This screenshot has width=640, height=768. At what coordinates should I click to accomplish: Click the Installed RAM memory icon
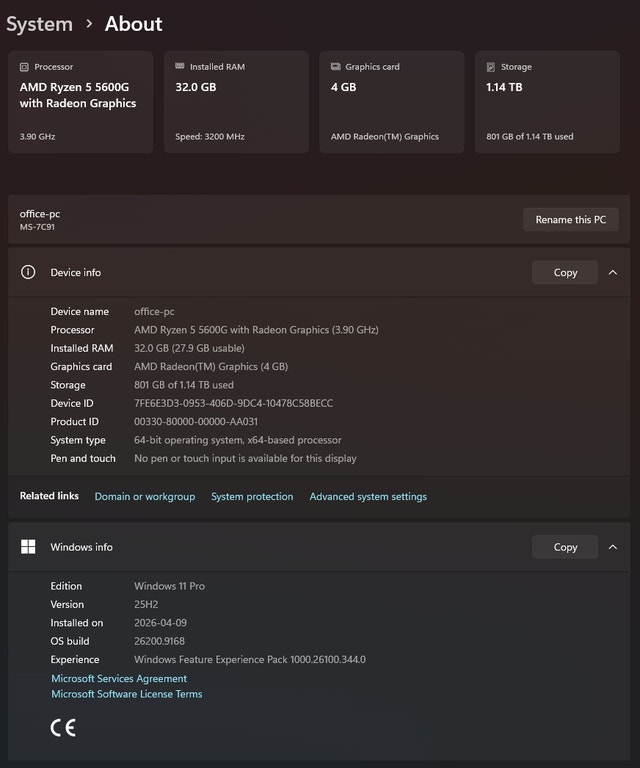click(x=180, y=66)
